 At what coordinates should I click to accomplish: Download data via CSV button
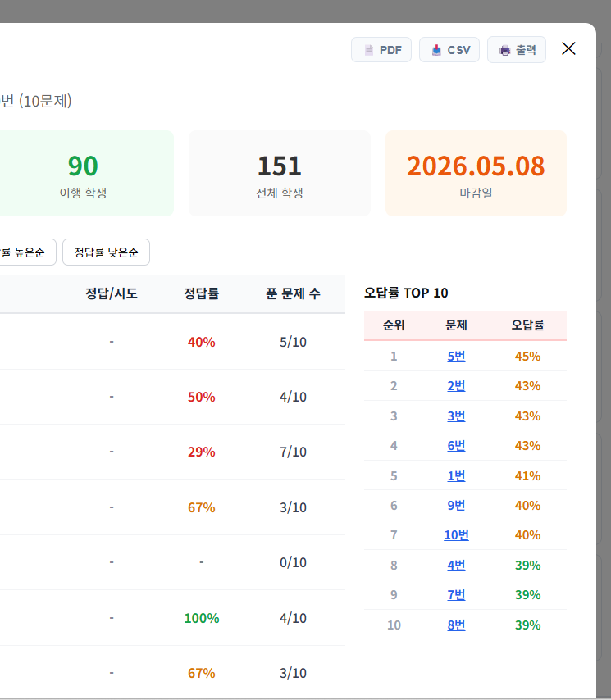pyautogui.click(x=449, y=49)
